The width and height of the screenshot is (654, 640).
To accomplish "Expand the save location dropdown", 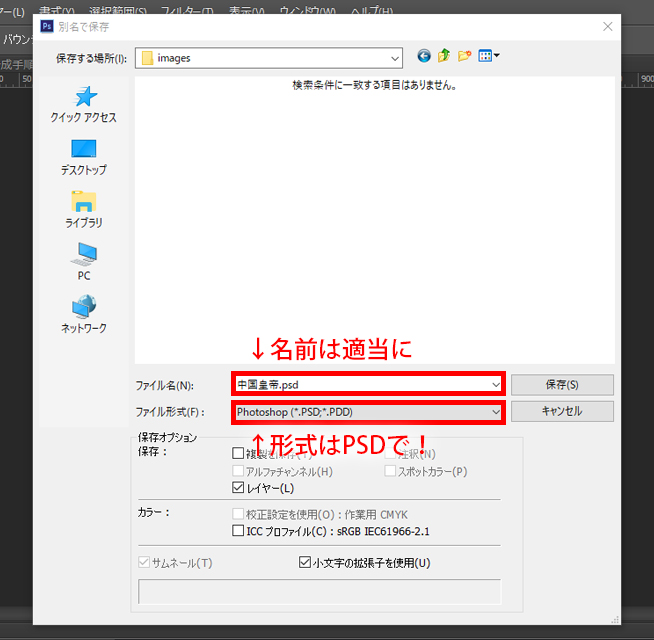I will (395, 58).
